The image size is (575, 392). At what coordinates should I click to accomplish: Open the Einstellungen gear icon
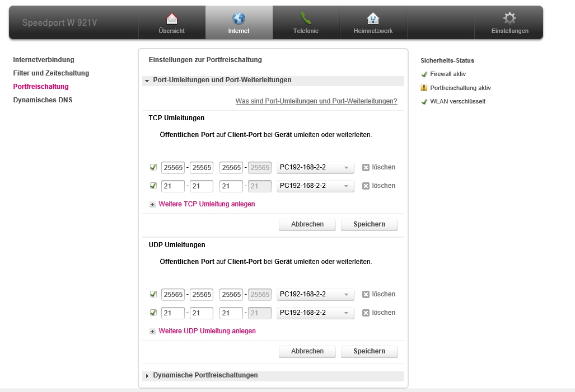pyautogui.click(x=509, y=18)
